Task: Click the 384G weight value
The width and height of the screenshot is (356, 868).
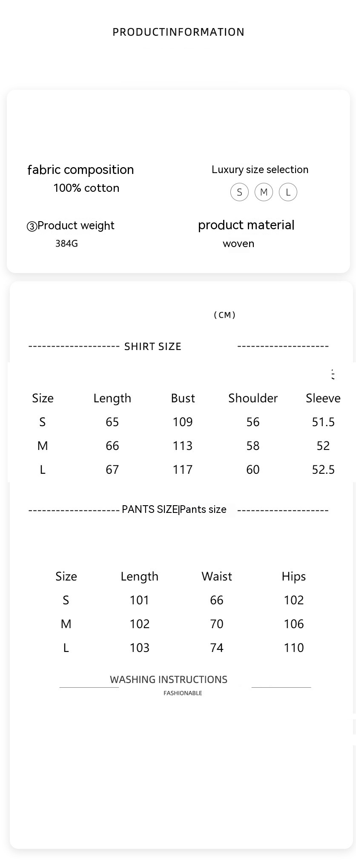Action: pyautogui.click(x=66, y=244)
